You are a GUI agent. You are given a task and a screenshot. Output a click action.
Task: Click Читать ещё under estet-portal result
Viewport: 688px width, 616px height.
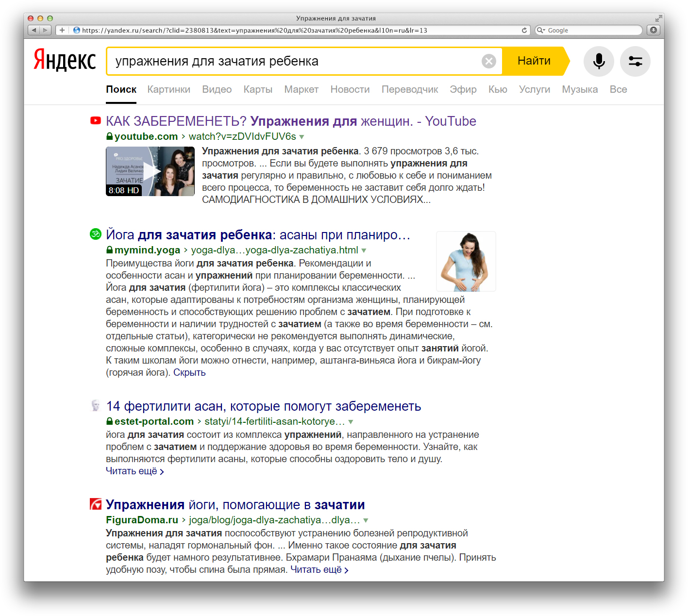point(135,471)
